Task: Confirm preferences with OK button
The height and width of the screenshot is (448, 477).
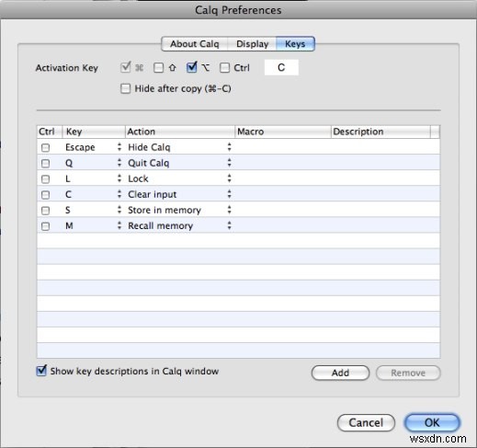Action: [432, 422]
